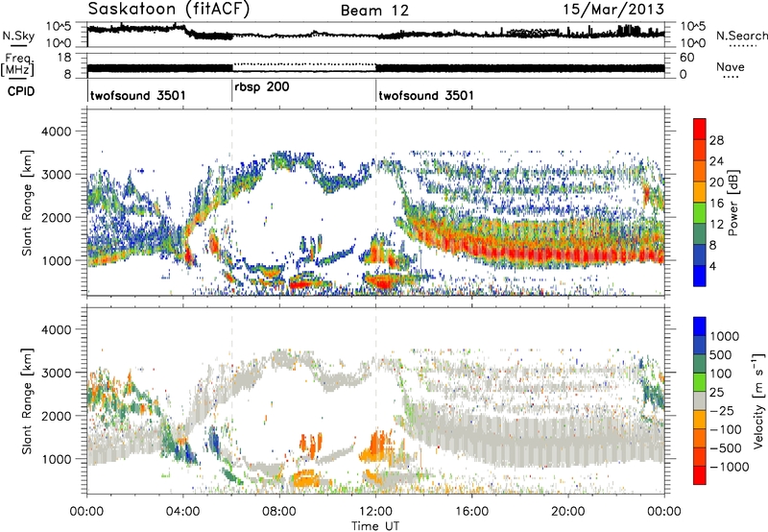Click the date "15/Mar/2013"

613,10
